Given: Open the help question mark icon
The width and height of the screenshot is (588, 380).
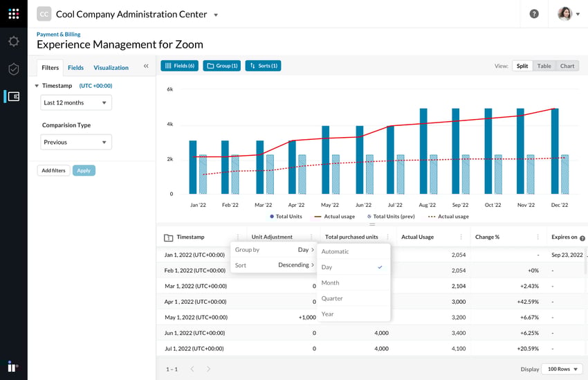Looking at the screenshot, I should (534, 14).
